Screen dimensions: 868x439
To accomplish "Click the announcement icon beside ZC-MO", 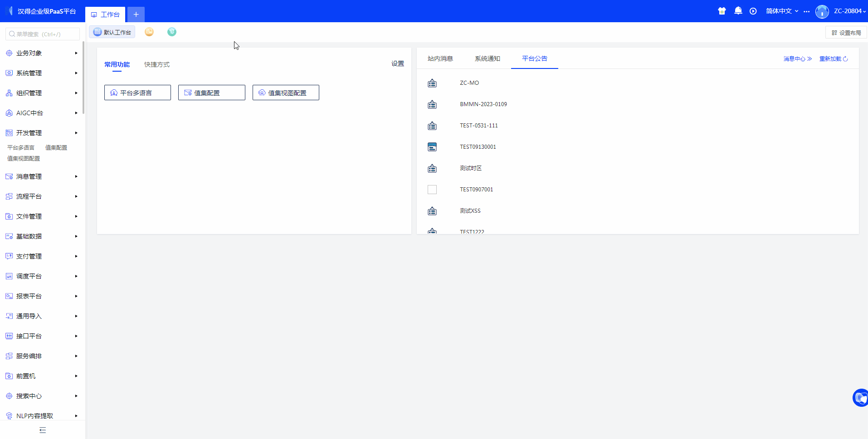I will [432, 83].
